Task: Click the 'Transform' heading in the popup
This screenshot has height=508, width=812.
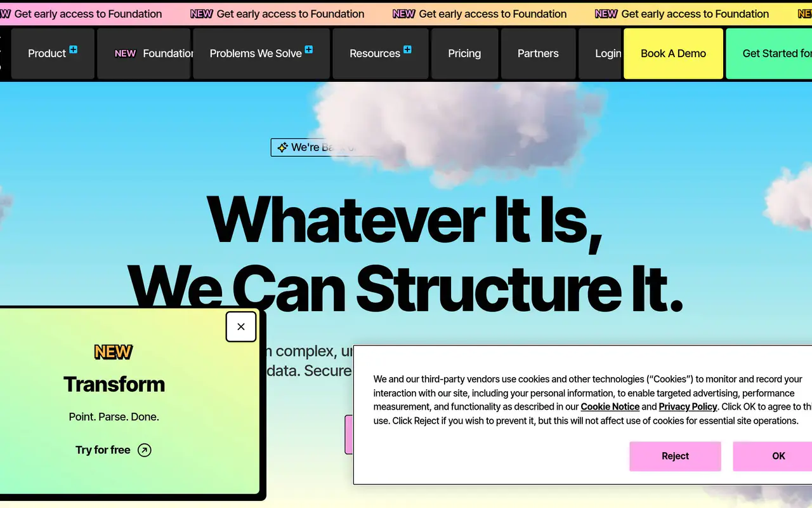Action: [114, 384]
